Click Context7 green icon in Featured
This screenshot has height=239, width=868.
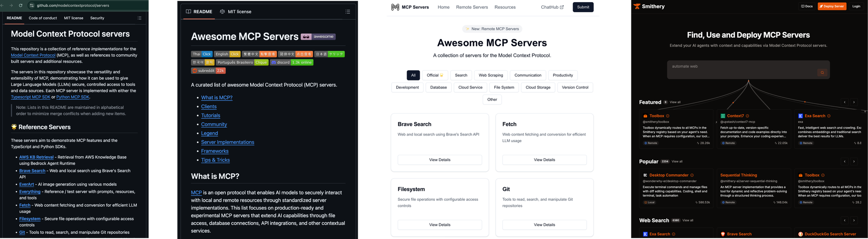click(723, 116)
